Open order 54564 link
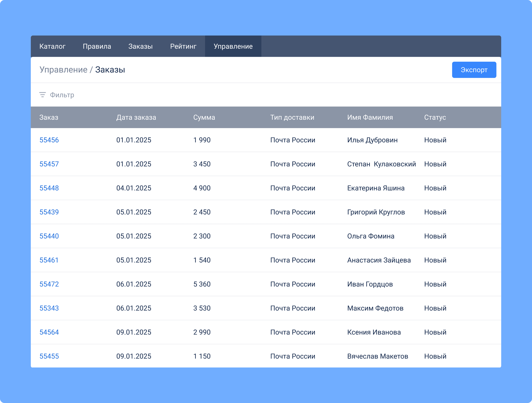Screen dimensions: 532x403 [x=49, y=332]
